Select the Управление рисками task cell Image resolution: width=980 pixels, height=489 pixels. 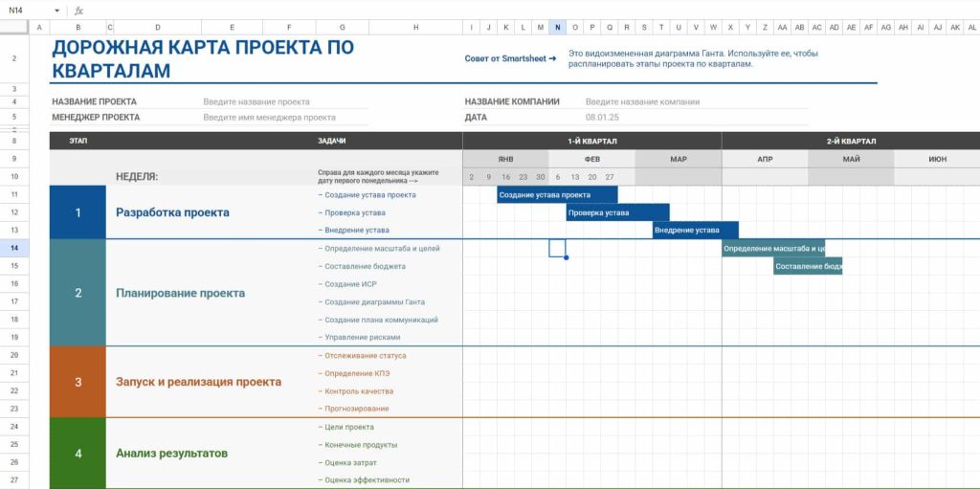[x=362, y=337]
